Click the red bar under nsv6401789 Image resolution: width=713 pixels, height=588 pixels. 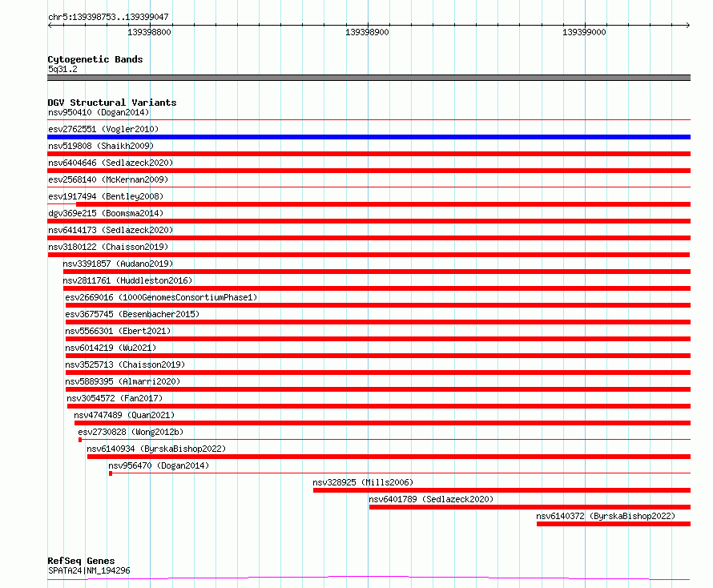point(530,507)
